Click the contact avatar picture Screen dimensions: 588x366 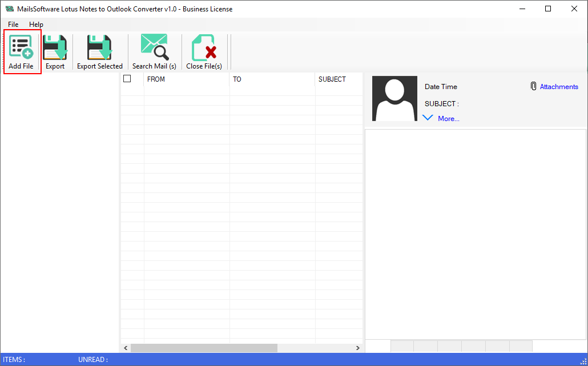click(x=394, y=98)
